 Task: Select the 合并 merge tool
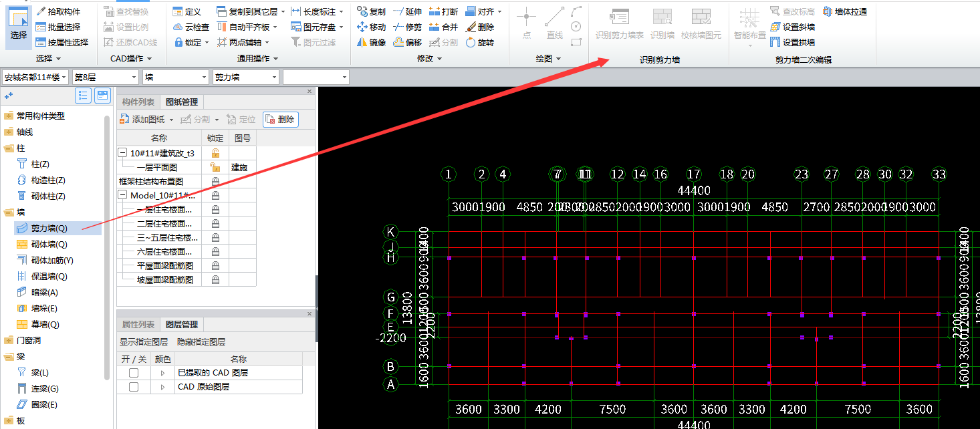tap(443, 27)
